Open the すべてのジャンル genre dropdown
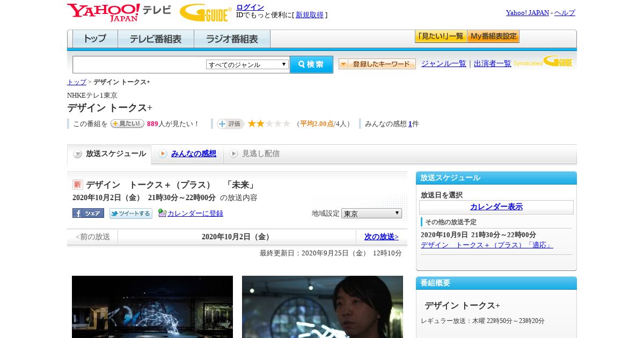This screenshot has height=338, width=644. (x=247, y=64)
